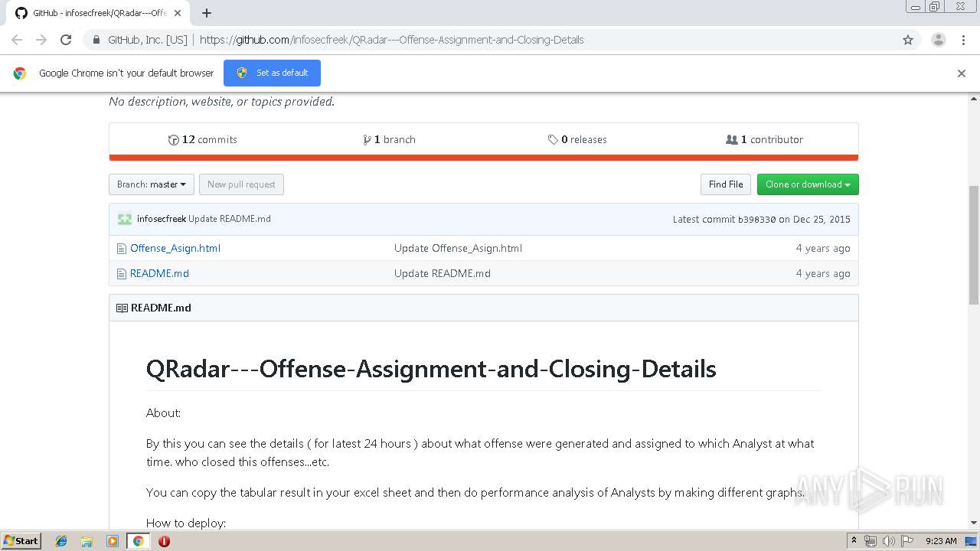Screen dimensions: 980x551
Task: Open 1 contributor link
Action: [x=764, y=139]
